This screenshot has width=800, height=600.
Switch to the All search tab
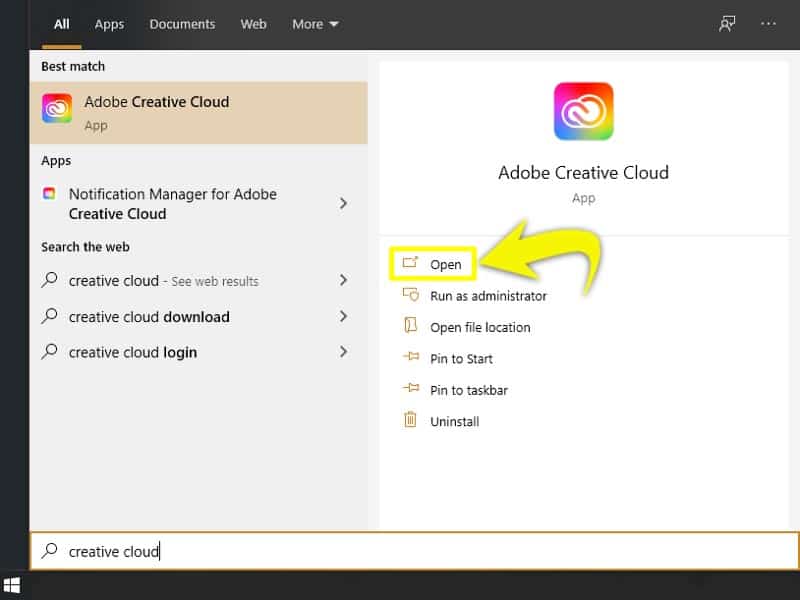(62, 24)
